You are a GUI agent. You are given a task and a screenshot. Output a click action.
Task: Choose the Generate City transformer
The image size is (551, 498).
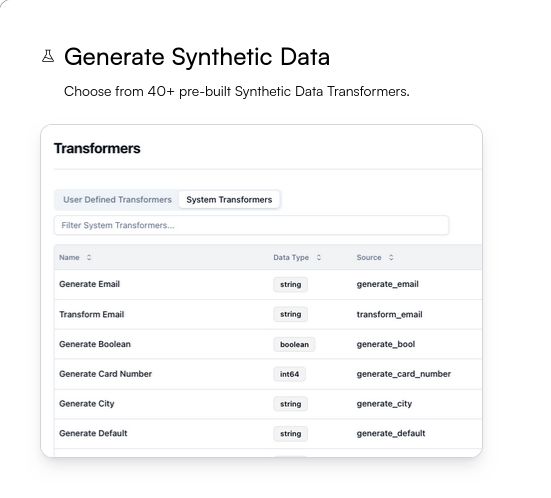coord(267,404)
